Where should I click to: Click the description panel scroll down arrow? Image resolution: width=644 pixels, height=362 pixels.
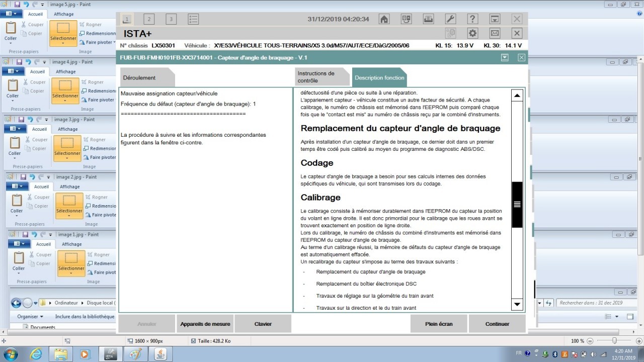click(x=517, y=304)
